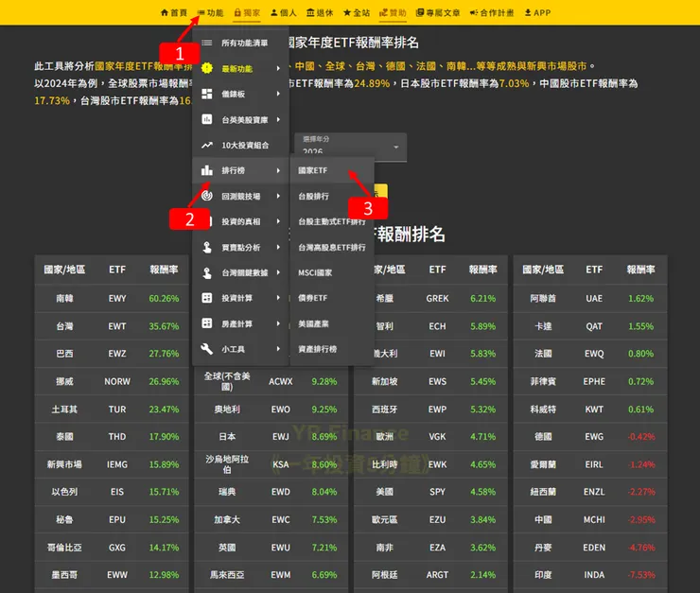Click the 35.67% return for 台灣
700x593 pixels.
164,326
